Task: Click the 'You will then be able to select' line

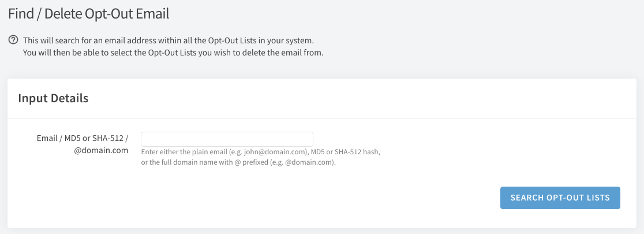Action: [x=173, y=53]
